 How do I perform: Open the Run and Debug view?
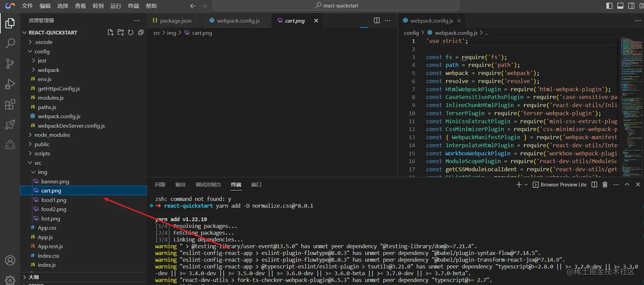coord(10,84)
